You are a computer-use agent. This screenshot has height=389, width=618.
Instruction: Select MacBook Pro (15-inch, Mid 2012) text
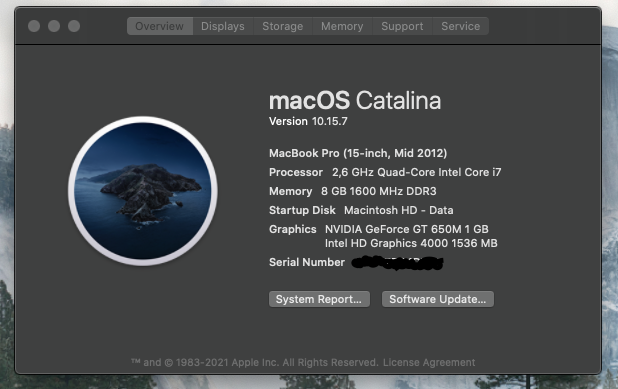[x=358, y=153]
